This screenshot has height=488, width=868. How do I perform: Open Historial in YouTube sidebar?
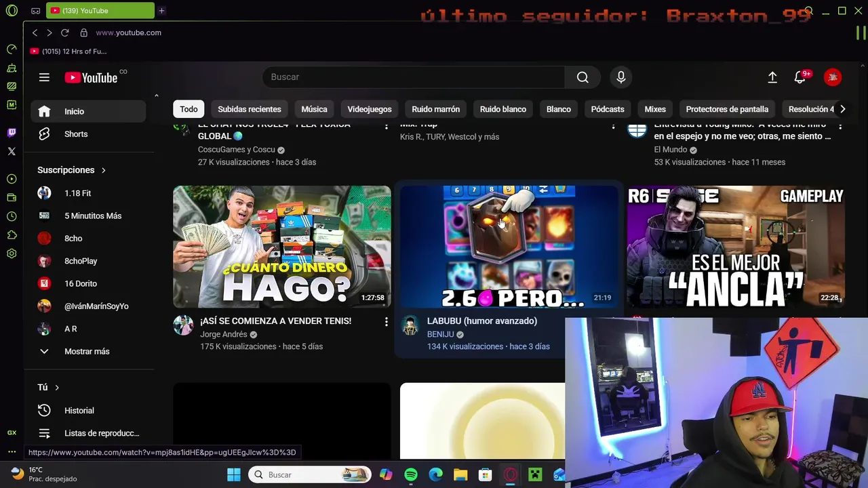pyautogui.click(x=88, y=411)
